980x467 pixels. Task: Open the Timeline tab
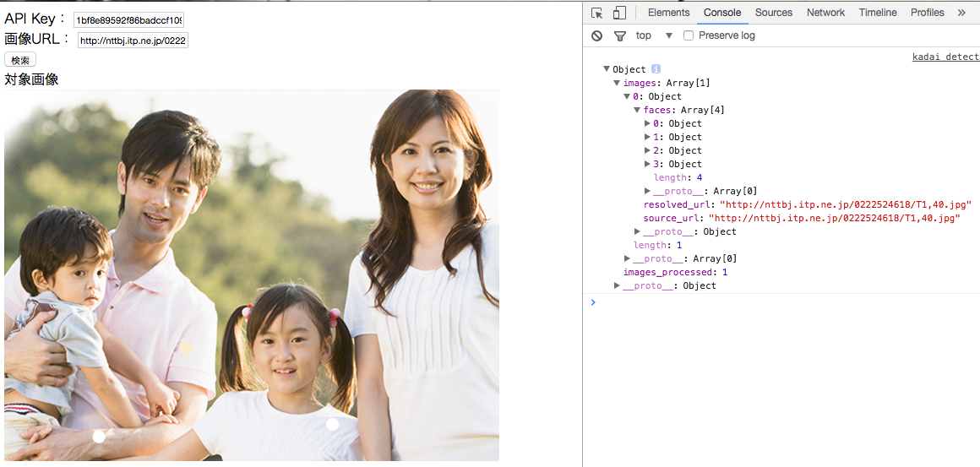click(879, 13)
